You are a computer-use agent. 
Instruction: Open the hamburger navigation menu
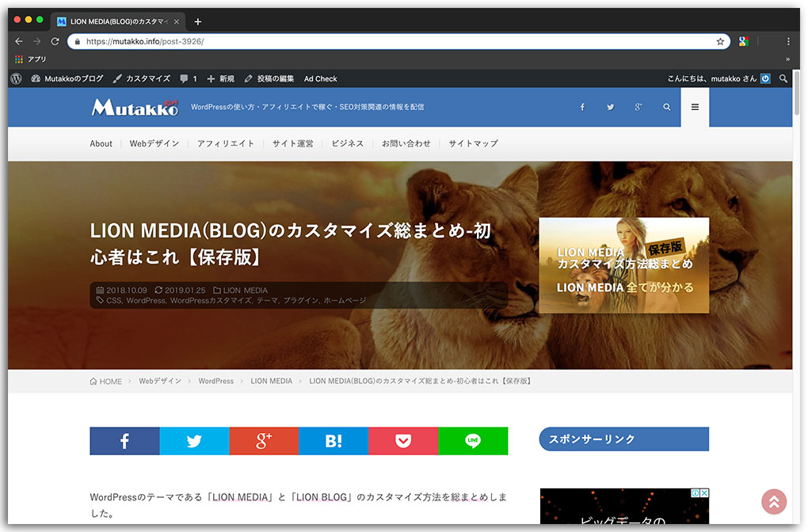click(x=695, y=106)
